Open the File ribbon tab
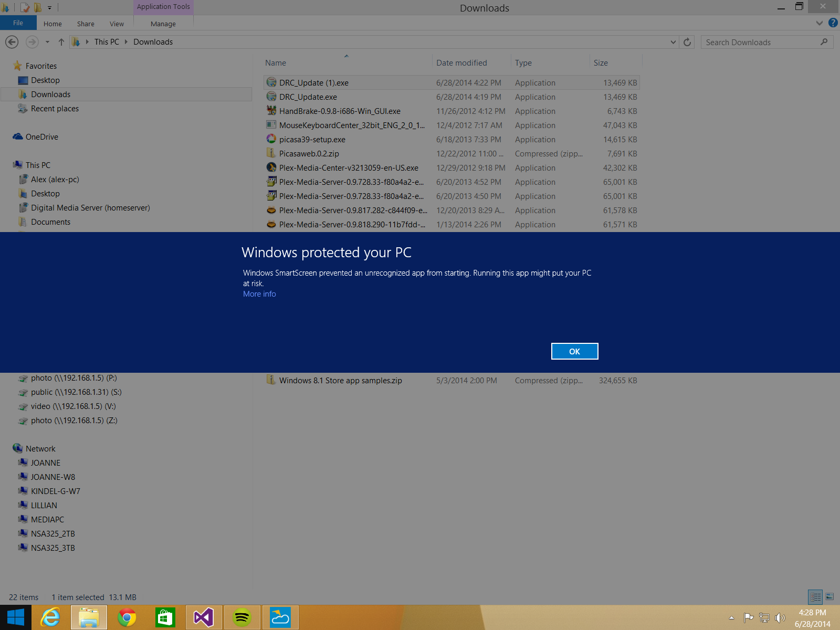This screenshot has height=630, width=840. point(18,23)
